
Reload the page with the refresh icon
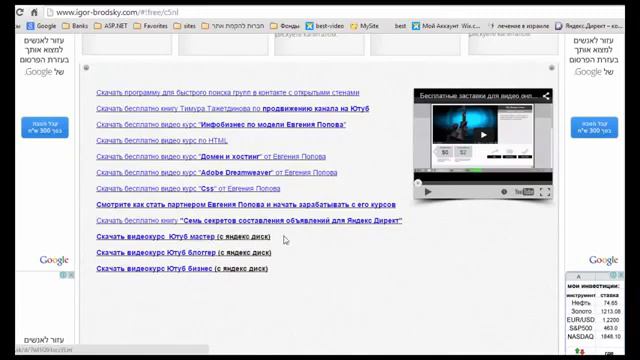pos(19,12)
